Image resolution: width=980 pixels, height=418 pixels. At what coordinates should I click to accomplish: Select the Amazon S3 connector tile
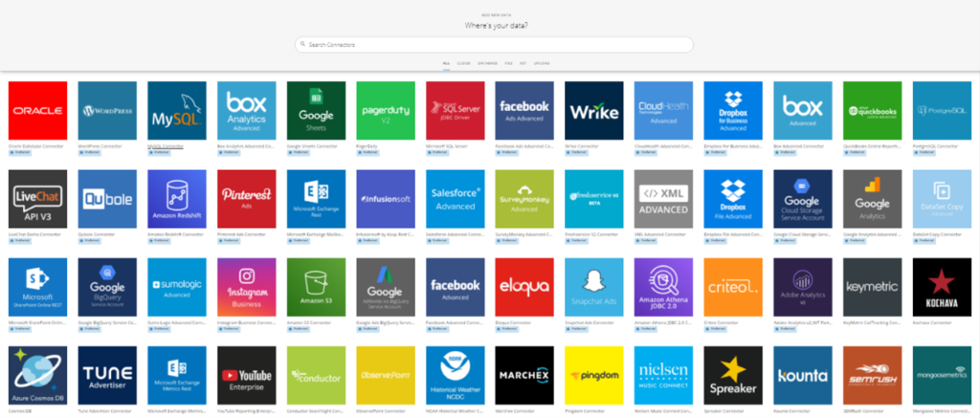(x=316, y=287)
